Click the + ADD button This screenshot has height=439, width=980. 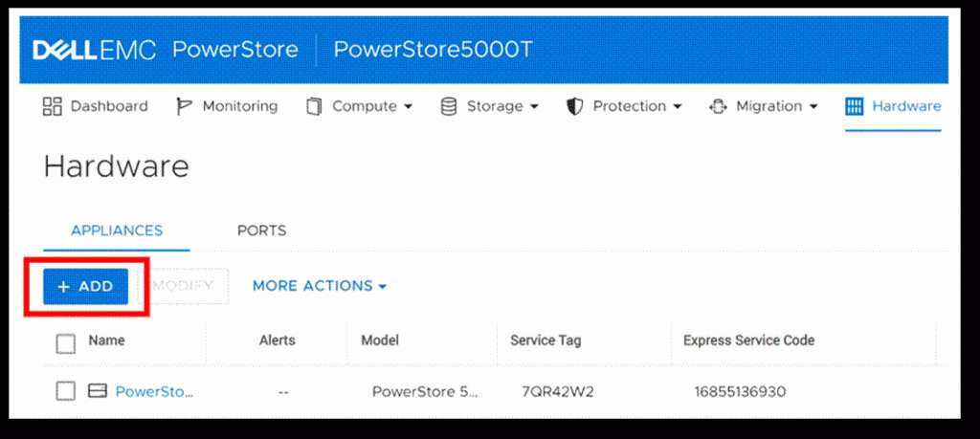(85, 287)
